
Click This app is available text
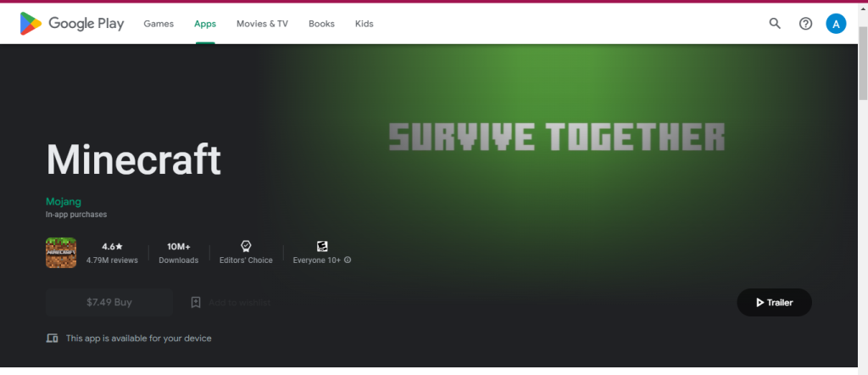pos(138,338)
